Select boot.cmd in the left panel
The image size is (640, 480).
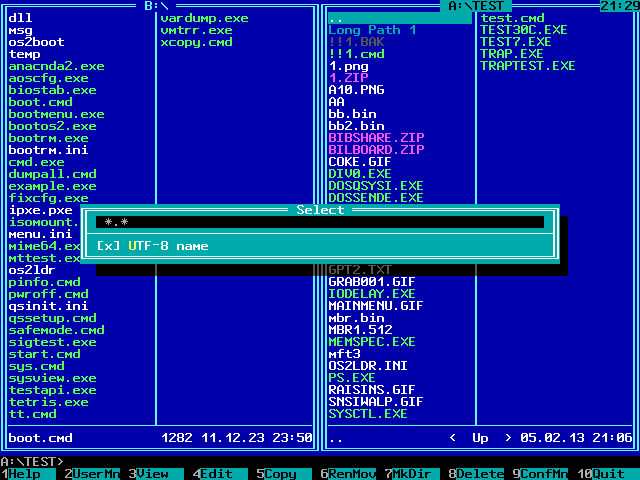point(40,102)
